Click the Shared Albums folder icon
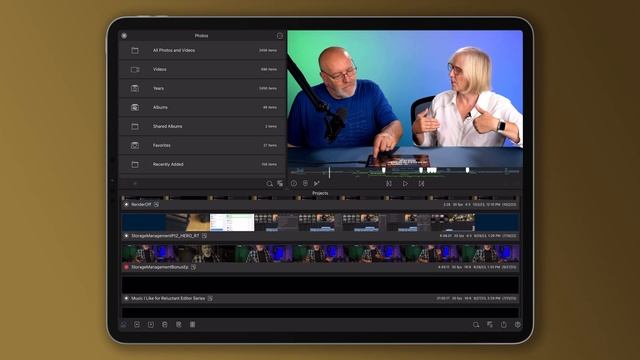The height and width of the screenshot is (360, 640). 135,126
